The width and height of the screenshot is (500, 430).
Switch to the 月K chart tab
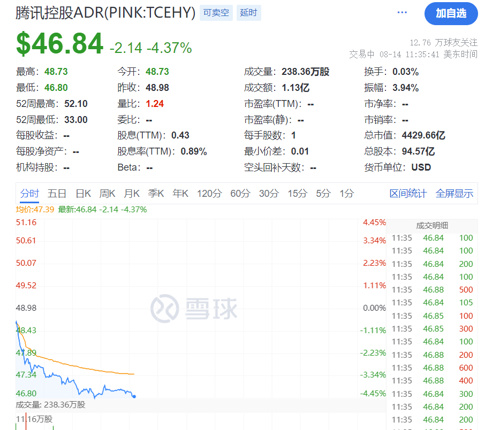(x=132, y=193)
